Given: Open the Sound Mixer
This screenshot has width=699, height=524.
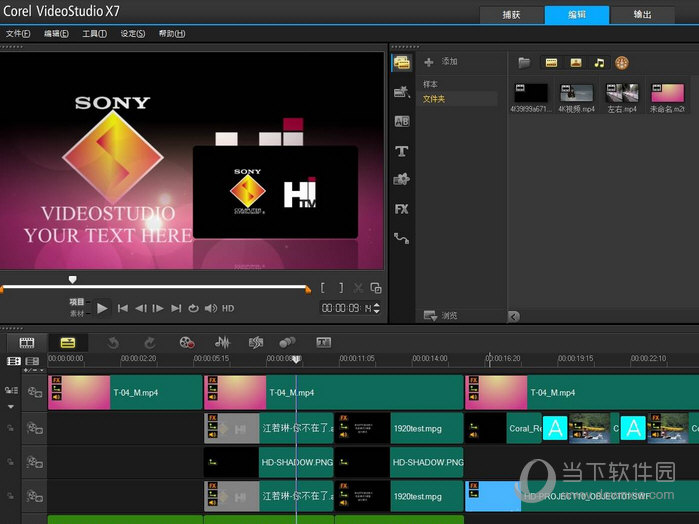Looking at the screenshot, I should [222, 342].
